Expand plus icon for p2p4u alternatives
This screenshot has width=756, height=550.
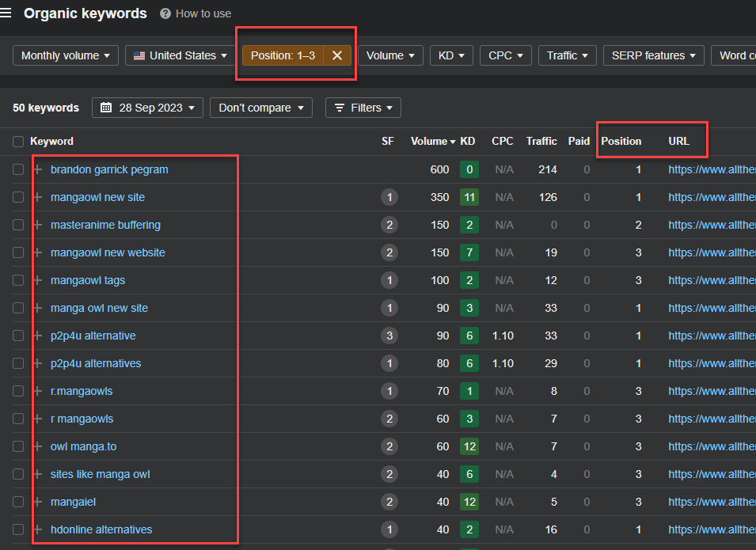point(38,363)
